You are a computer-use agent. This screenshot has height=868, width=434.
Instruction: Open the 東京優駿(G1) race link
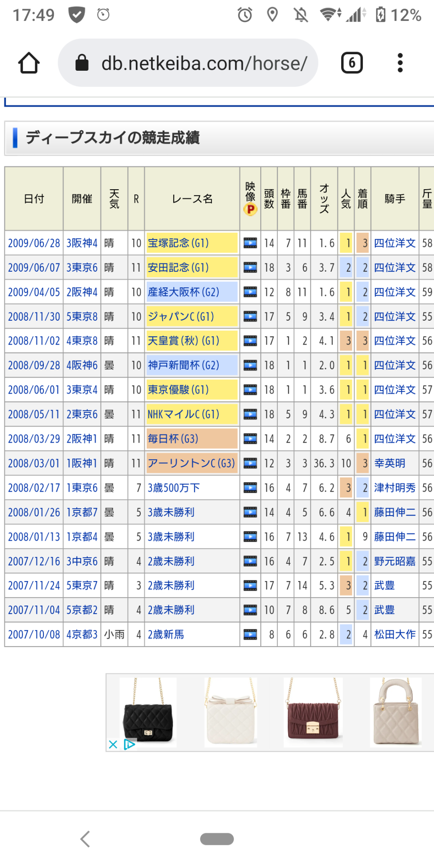tap(178, 390)
